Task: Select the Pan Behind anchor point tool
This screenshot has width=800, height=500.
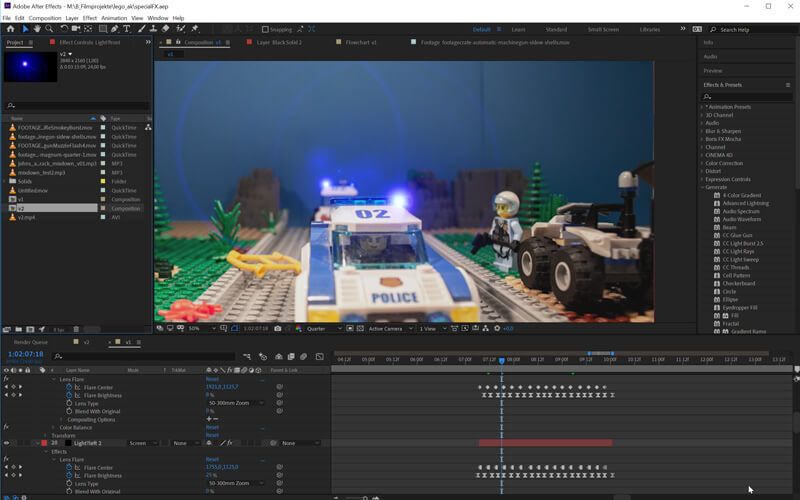Action: tap(88, 29)
